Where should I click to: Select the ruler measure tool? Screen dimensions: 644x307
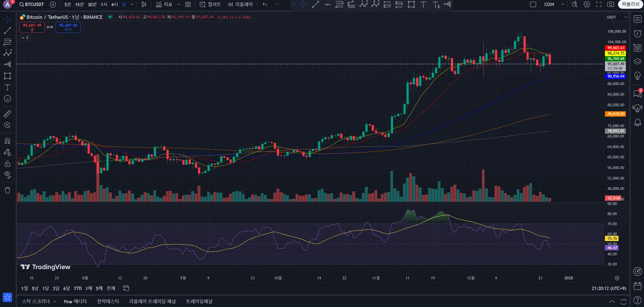[x=7, y=114]
